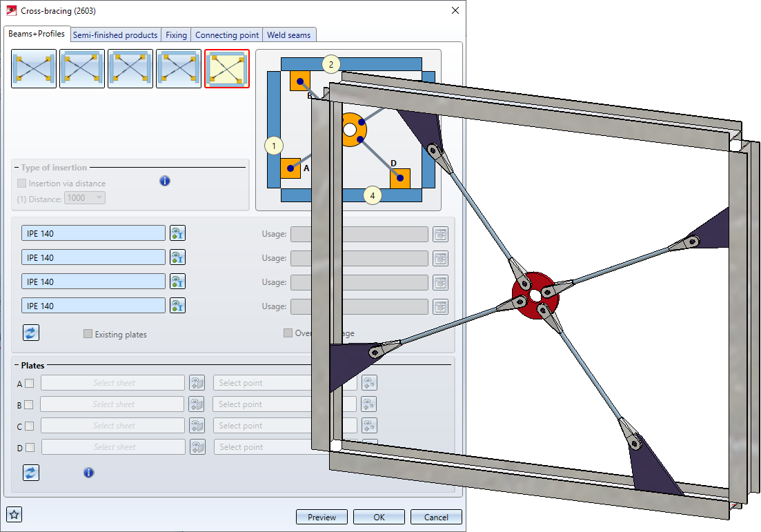Confirm with the OK button
Image resolution: width=761 pixels, height=532 pixels.
click(379, 517)
